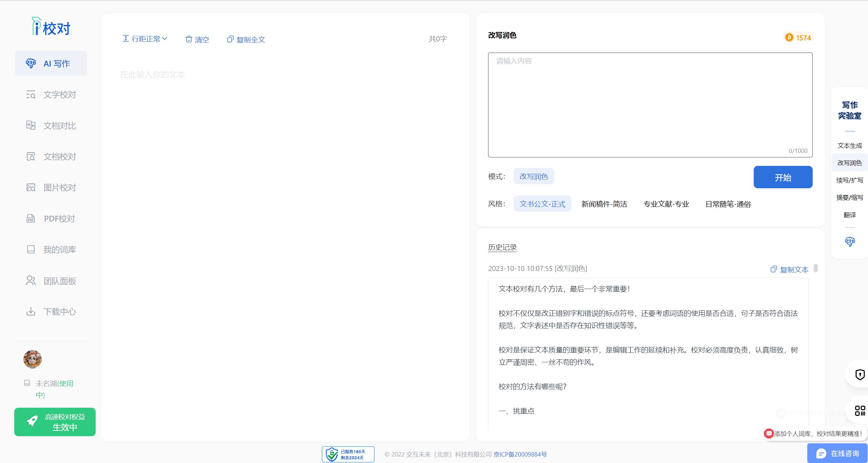Select 专业文献-专业 writing style
868x463 pixels.
click(x=666, y=204)
